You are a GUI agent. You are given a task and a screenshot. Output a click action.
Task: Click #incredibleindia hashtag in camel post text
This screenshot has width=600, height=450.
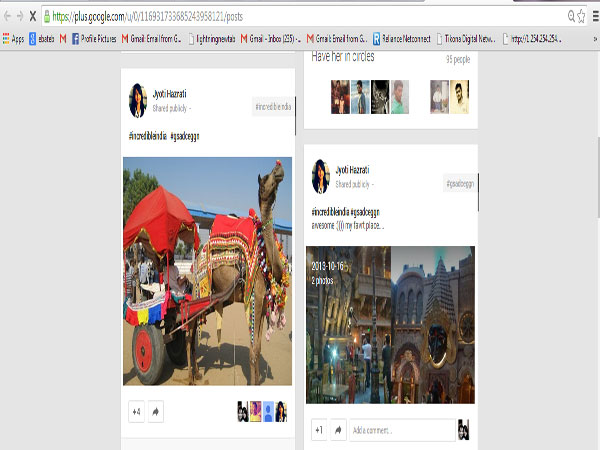(x=148, y=136)
